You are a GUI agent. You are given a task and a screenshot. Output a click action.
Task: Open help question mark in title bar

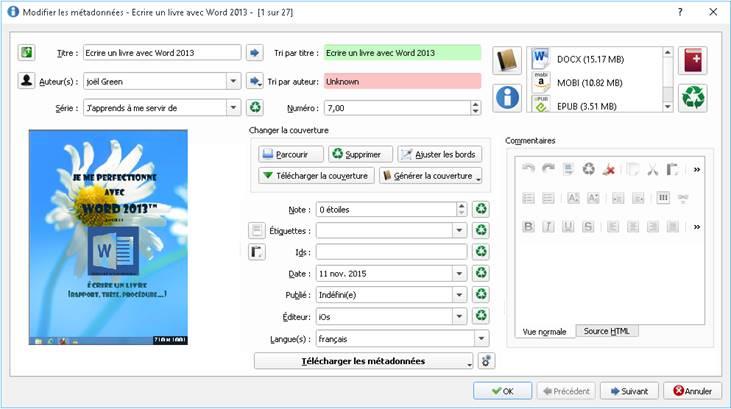(680, 12)
